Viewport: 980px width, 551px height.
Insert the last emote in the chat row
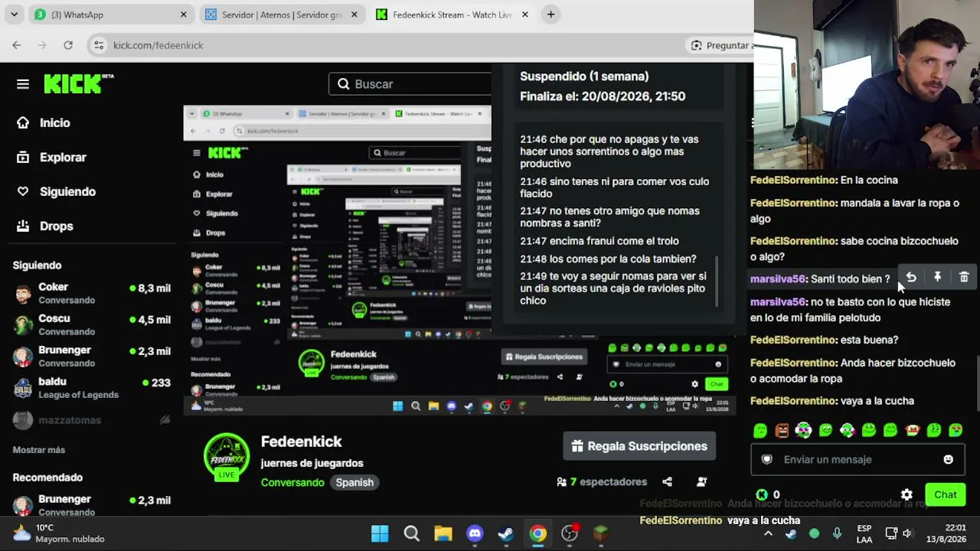pyautogui.click(x=955, y=431)
